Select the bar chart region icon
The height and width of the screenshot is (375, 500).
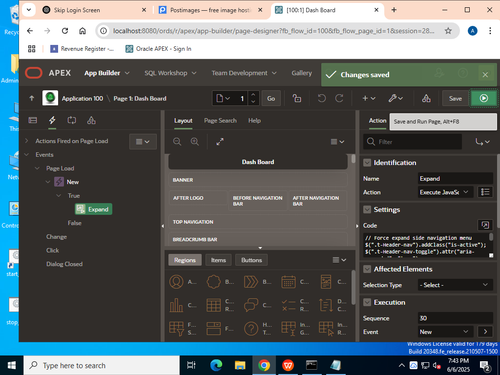tap(176, 305)
